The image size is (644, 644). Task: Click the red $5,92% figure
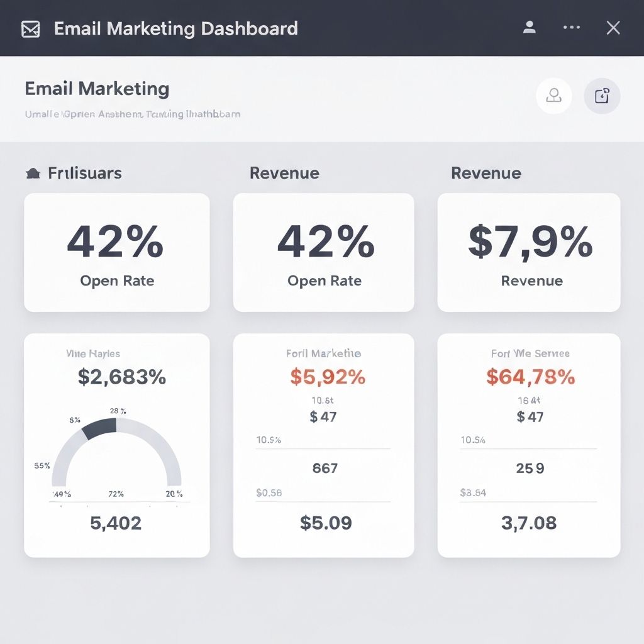327,377
